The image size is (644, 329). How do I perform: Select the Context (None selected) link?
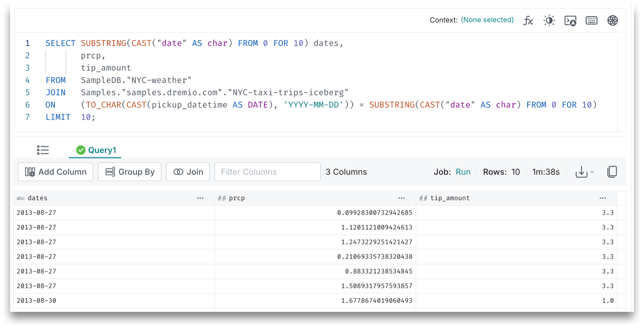pyautogui.click(x=487, y=20)
